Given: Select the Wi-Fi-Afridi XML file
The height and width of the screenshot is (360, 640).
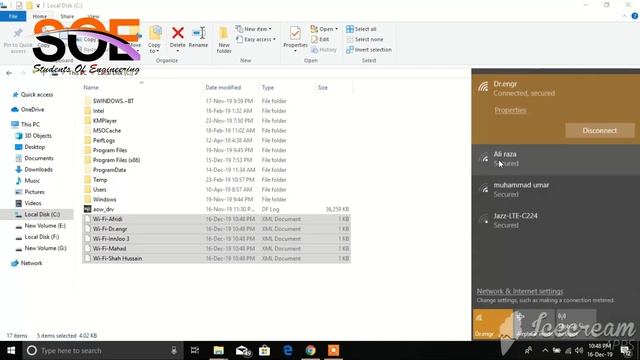Looking at the screenshot, I should click(x=216, y=219).
